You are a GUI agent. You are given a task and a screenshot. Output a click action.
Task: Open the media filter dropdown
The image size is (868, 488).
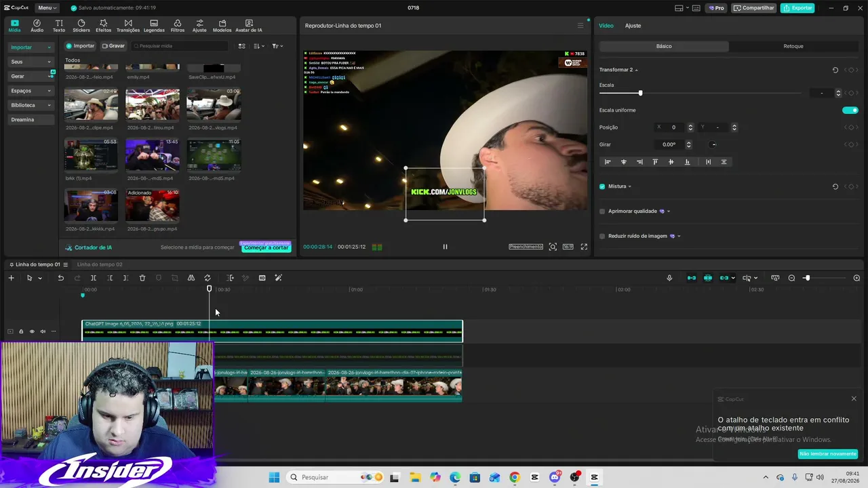coord(277,46)
